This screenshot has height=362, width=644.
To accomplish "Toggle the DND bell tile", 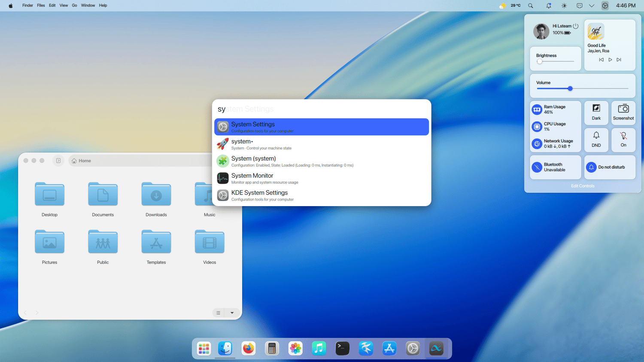I will (x=596, y=140).
